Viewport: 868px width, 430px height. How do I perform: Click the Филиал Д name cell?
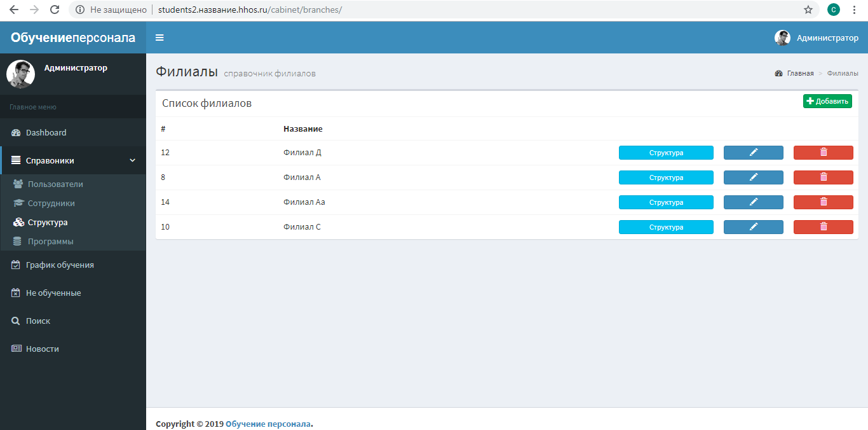click(302, 153)
